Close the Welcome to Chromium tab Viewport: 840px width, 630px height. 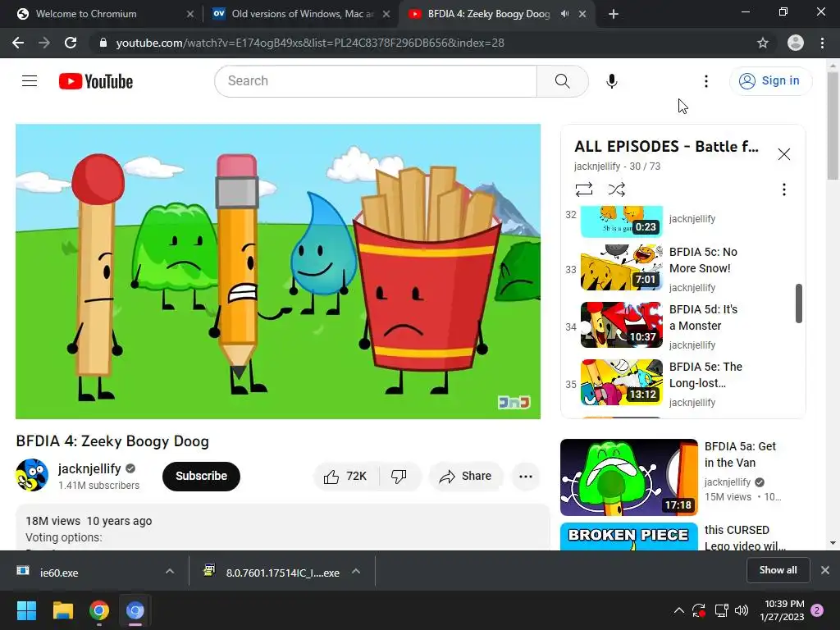190,14
